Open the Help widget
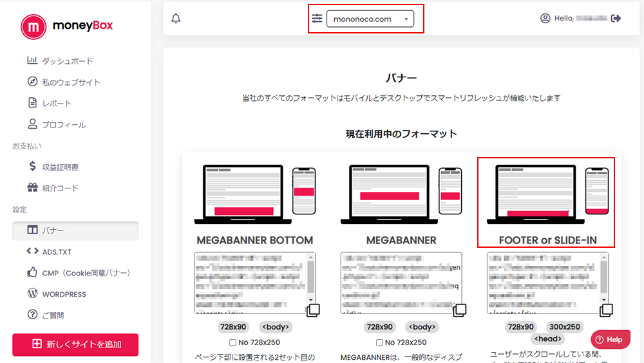Viewport: 644px width, 363px height. point(611,339)
